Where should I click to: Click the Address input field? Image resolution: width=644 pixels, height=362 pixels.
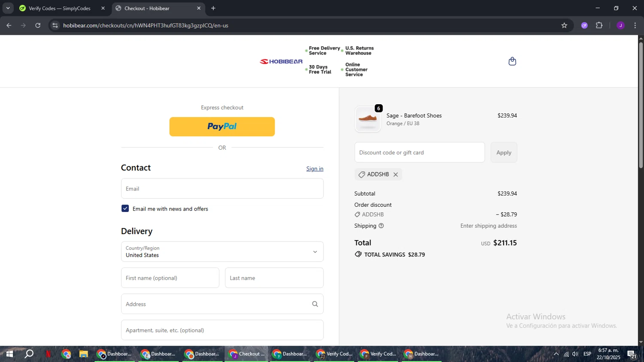[x=222, y=304]
